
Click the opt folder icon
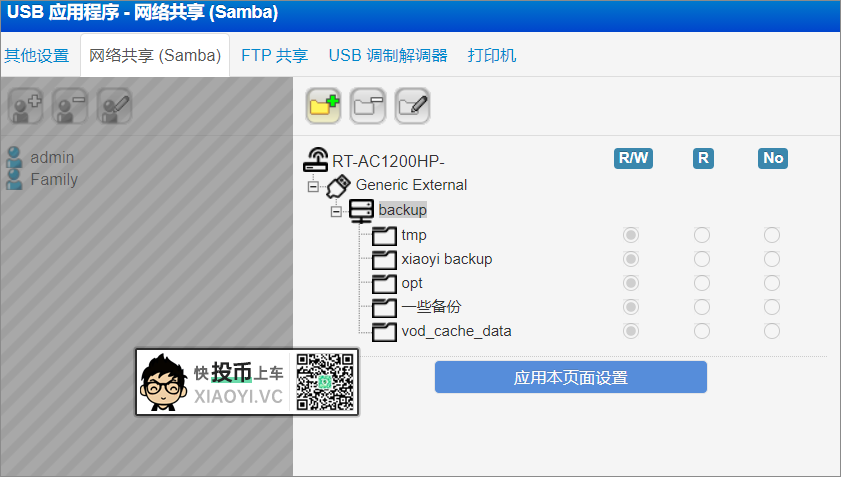click(384, 284)
